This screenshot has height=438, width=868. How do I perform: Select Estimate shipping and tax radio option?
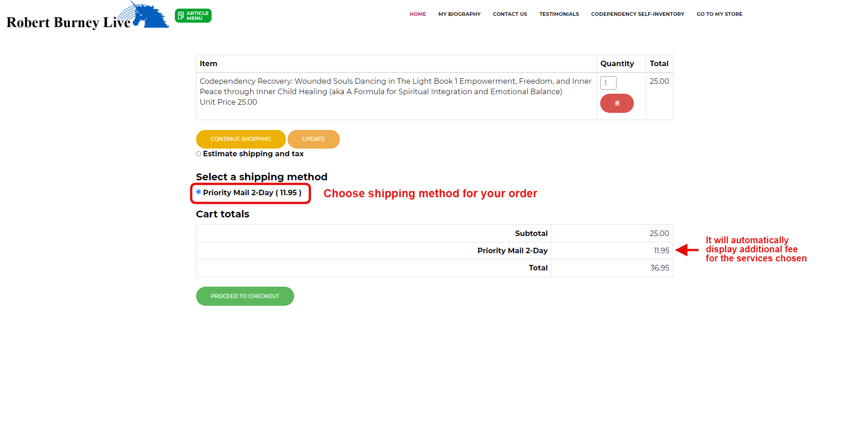tap(198, 154)
